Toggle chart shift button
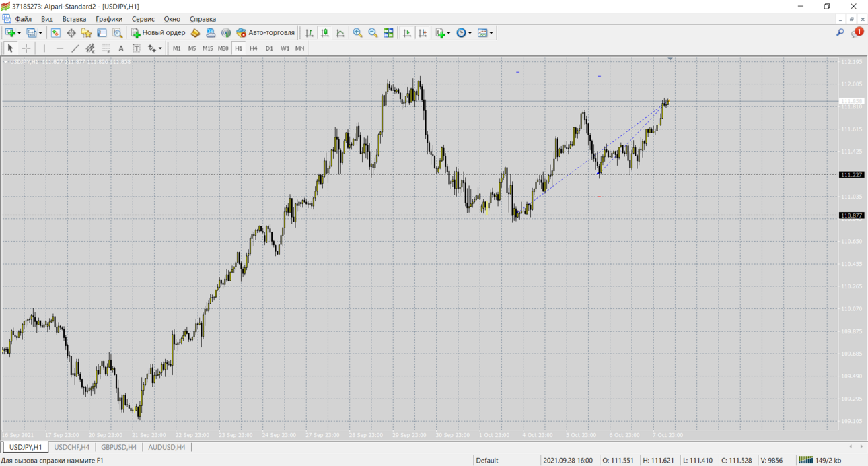 click(423, 32)
